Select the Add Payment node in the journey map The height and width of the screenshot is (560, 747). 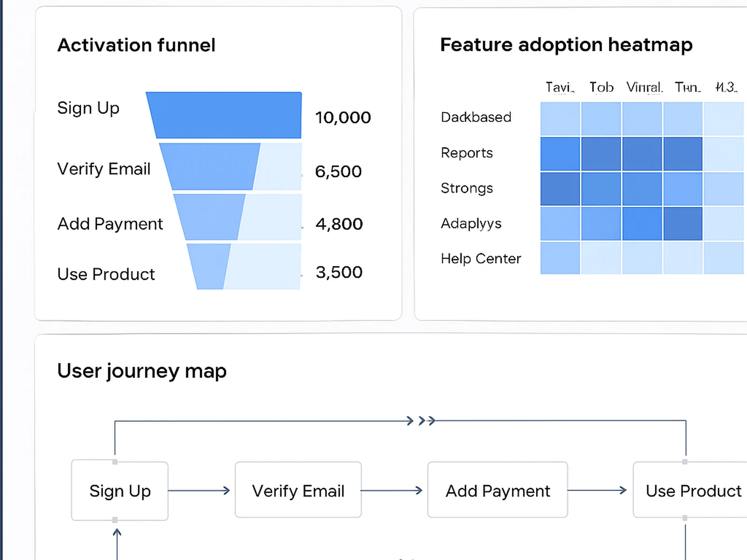[x=497, y=490]
